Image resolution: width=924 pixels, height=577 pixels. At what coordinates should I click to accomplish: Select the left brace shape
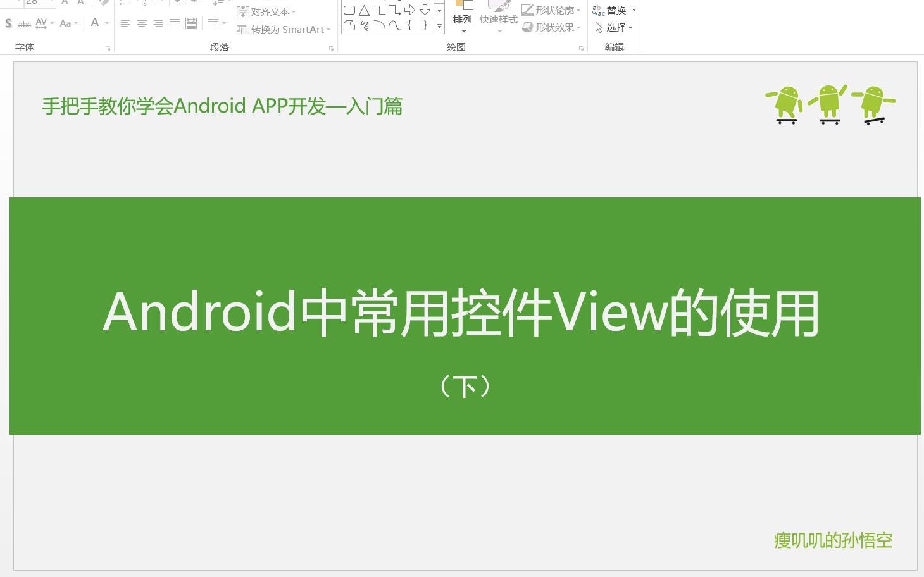[409, 25]
